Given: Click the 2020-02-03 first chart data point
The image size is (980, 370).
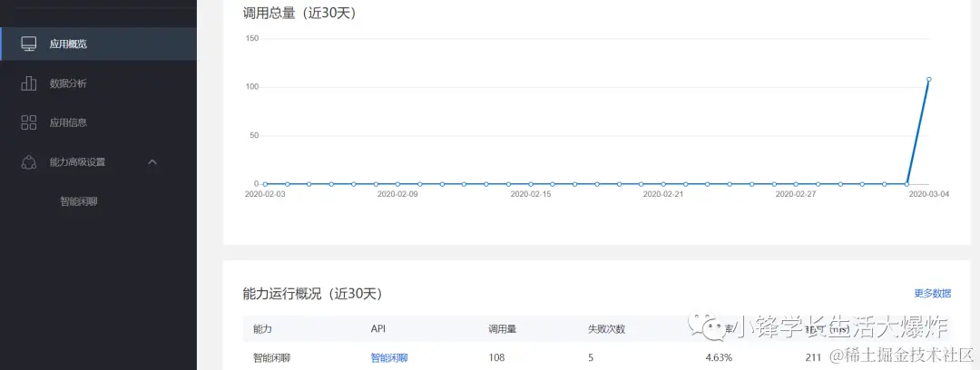Looking at the screenshot, I should click(x=265, y=184).
